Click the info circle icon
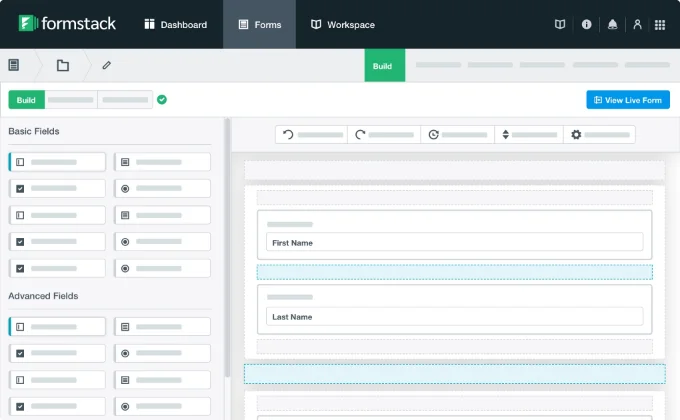The height and width of the screenshot is (420, 680). (x=586, y=24)
